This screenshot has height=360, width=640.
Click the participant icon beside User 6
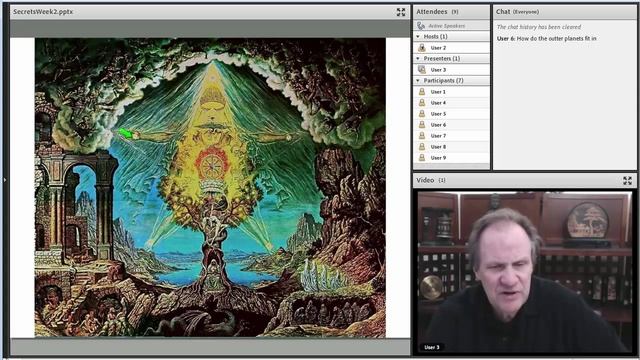[422, 125]
